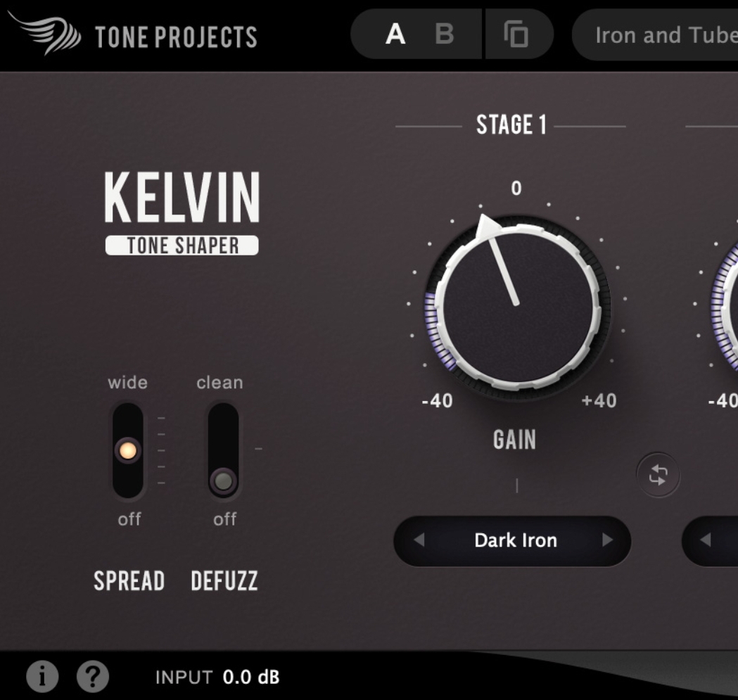Click the +40 mark of Stage 1 knob
Viewport: 738px width, 700px height.
point(599,400)
